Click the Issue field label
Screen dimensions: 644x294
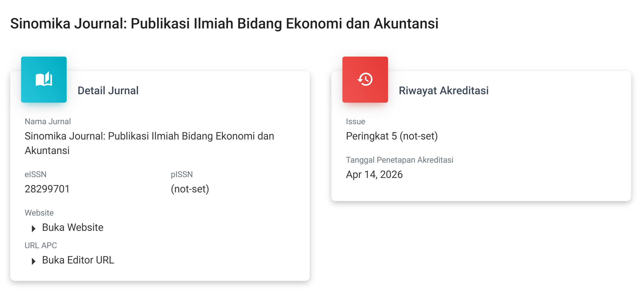click(355, 121)
